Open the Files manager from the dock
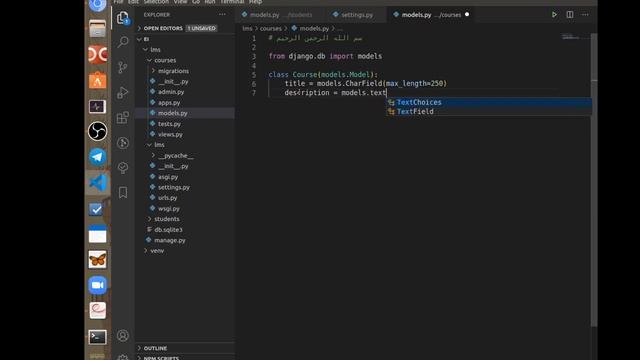 pos(97,29)
